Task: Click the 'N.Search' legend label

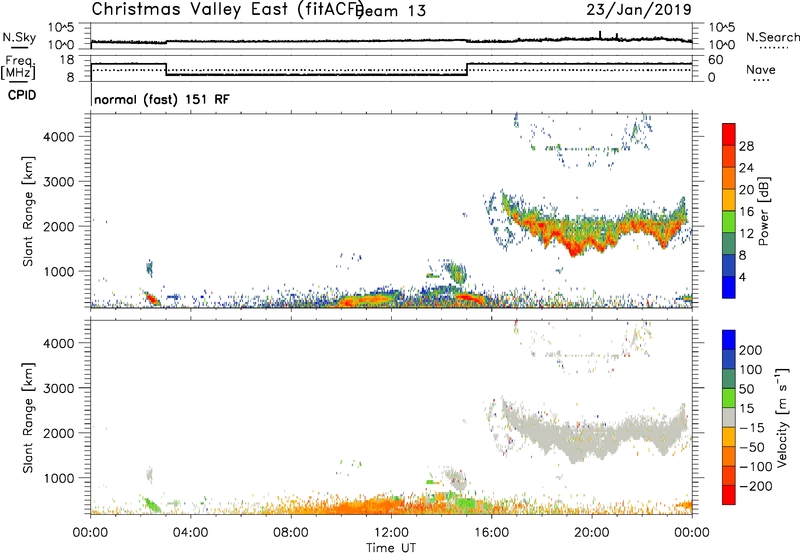Action: pyautogui.click(x=772, y=37)
